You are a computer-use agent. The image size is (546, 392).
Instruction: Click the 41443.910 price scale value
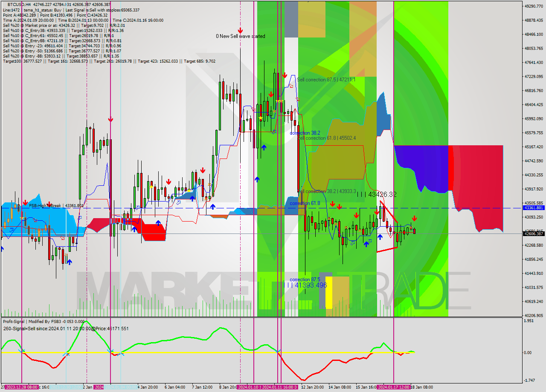click(534, 273)
